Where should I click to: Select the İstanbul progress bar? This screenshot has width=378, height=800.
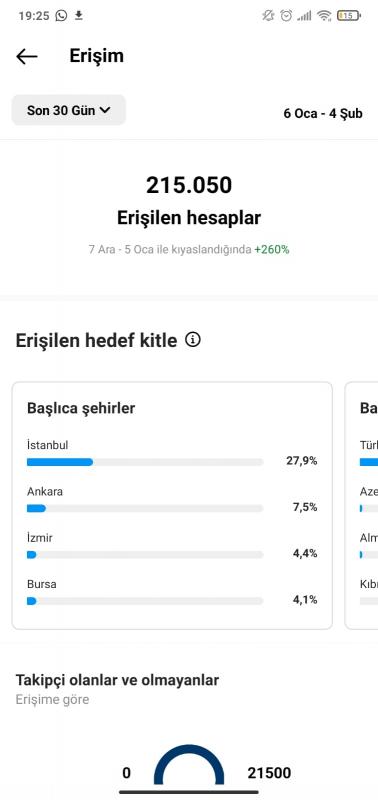[145, 462]
